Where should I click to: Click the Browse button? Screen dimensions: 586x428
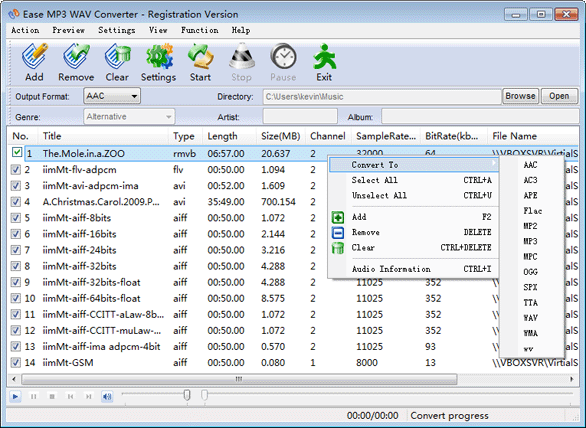click(520, 96)
